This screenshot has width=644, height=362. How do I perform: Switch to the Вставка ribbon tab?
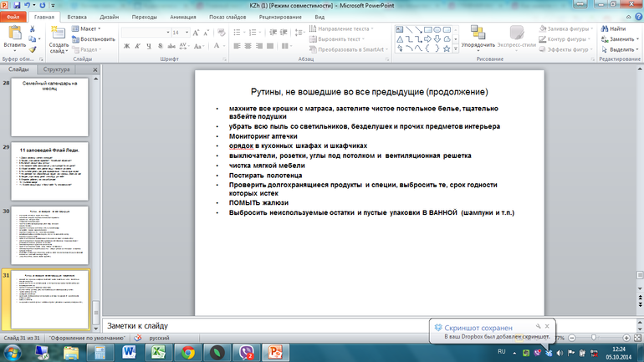click(76, 16)
